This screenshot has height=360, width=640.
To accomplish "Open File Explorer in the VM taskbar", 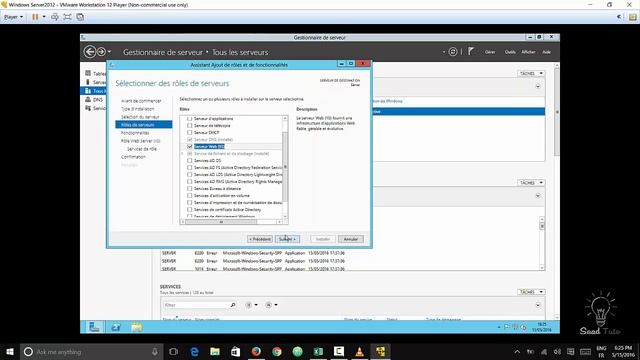I will click(137, 327).
